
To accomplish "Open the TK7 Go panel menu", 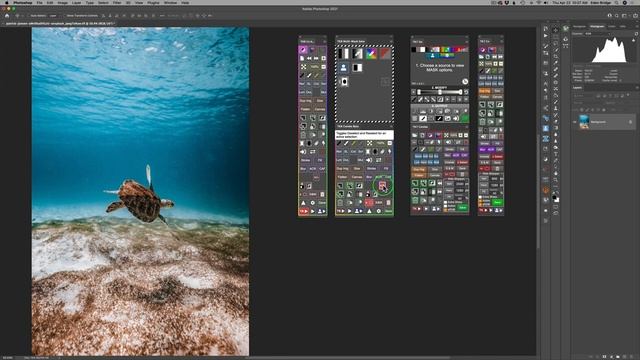I will pos(466,42).
